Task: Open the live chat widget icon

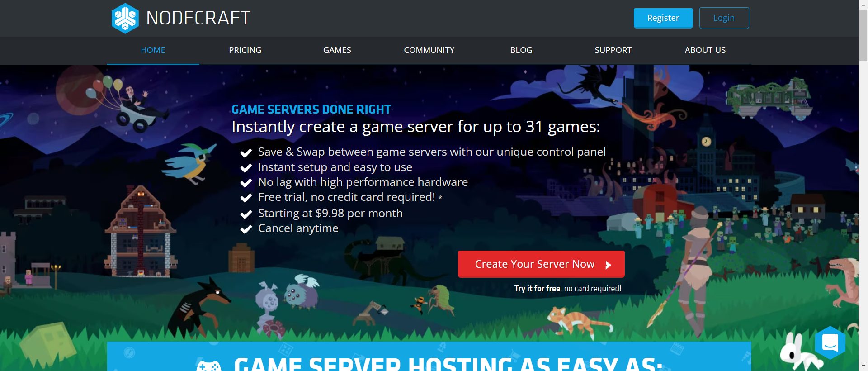Action: tap(830, 342)
